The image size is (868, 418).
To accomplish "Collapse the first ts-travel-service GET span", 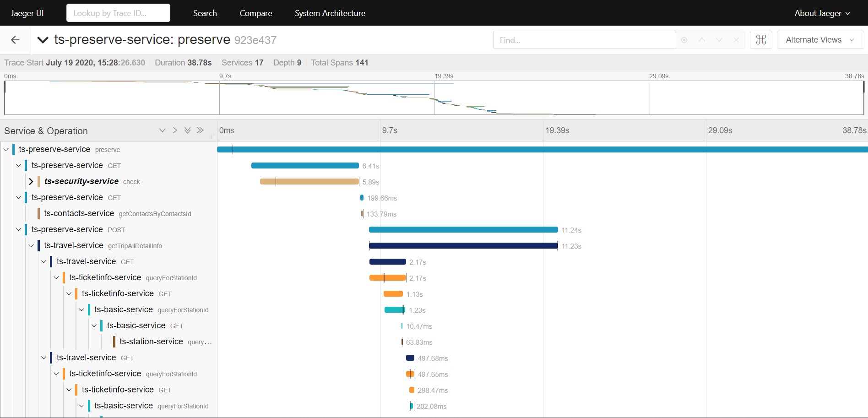I will click(x=43, y=261).
